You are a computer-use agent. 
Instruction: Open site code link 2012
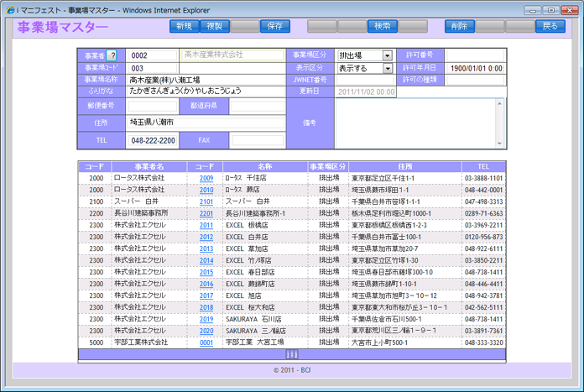(x=206, y=237)
